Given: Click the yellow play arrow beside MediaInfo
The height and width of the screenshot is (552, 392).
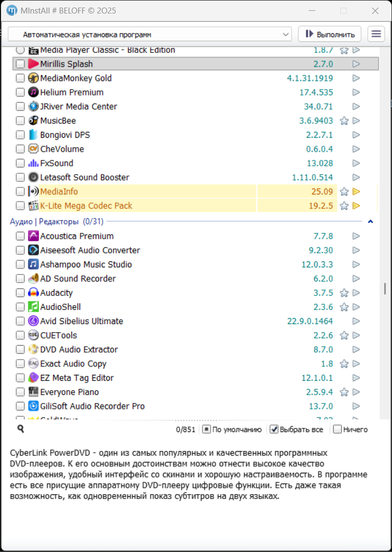Looking at the screenshot, I should [x=356, y=191].
